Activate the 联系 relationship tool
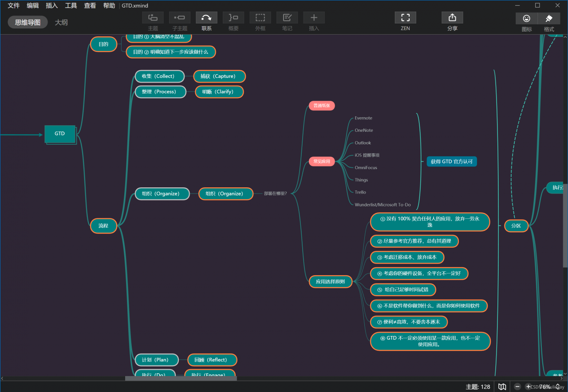 [206, 18]
